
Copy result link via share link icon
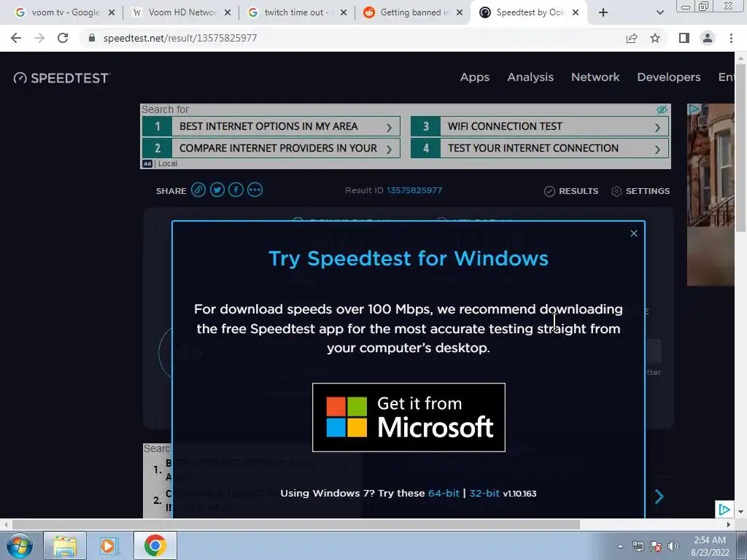tap(198, 190)
